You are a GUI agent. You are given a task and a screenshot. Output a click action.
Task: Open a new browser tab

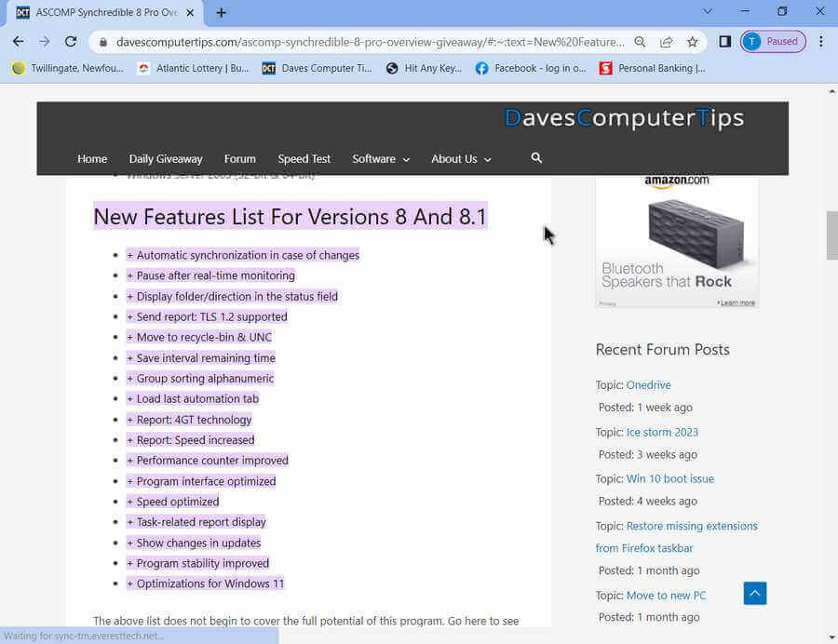pyautogui.click(x=221, y=13)
